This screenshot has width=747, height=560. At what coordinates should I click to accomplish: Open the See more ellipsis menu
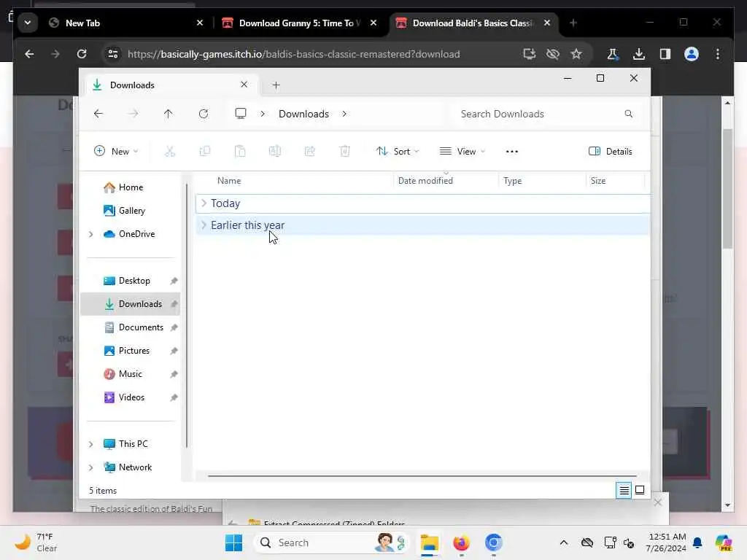pyautogui.click(x=511, y=152)
